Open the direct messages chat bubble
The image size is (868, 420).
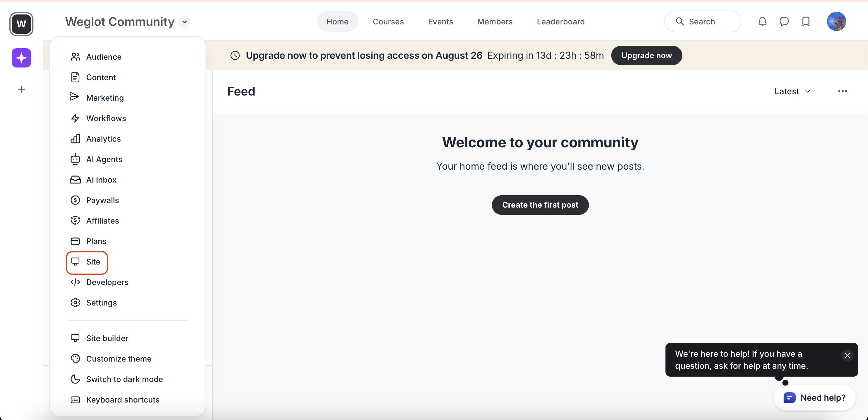click(784, 22)
